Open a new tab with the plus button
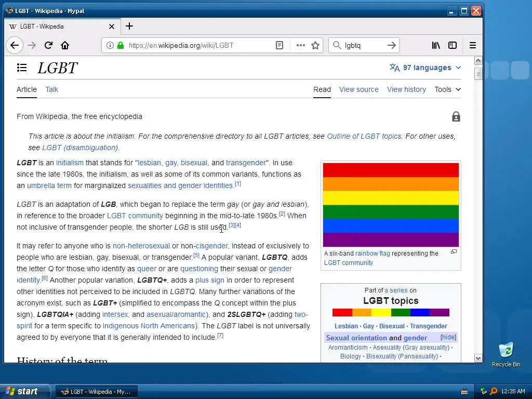532x399 pixels. 129,26
